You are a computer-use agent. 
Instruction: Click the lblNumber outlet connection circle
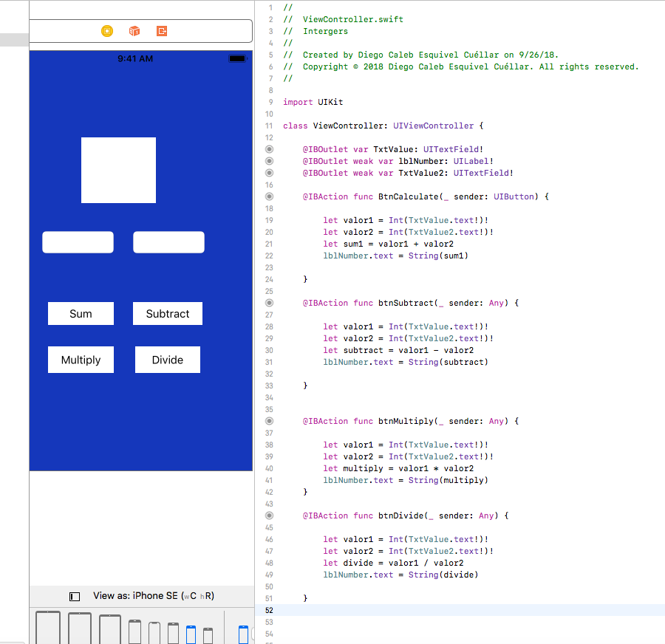point(269,161)
